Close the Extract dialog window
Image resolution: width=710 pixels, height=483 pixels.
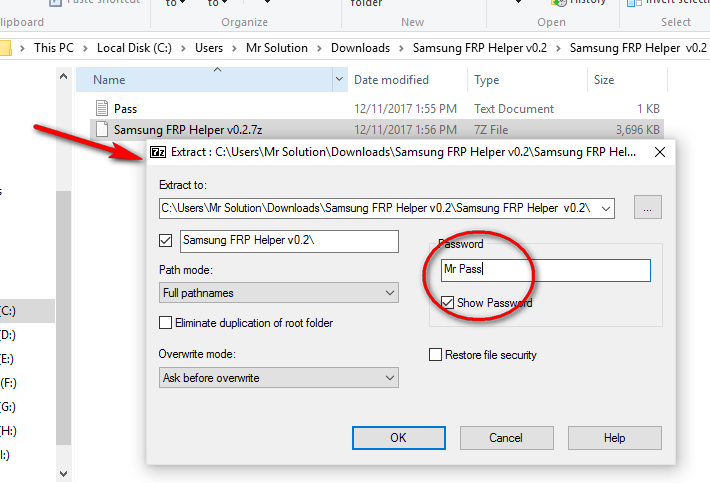pyautogui.click(x=660, y=152)
